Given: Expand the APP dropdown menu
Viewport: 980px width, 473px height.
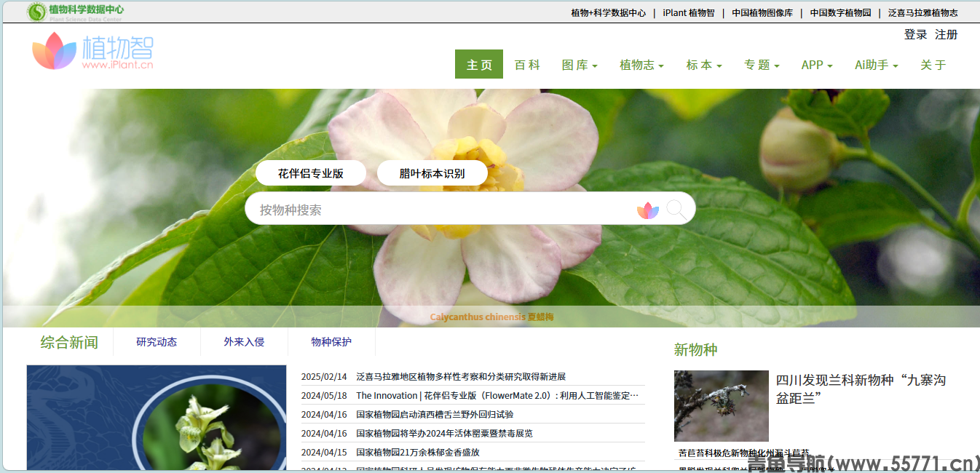Looking at the screenshot, I should (817, 65).
